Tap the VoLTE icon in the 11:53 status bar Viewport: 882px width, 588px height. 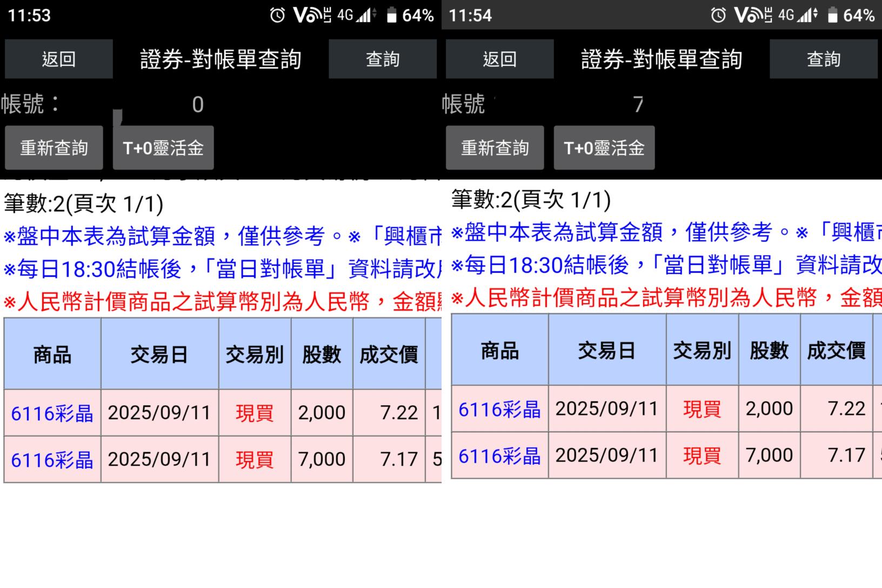[x=312, y=15]
